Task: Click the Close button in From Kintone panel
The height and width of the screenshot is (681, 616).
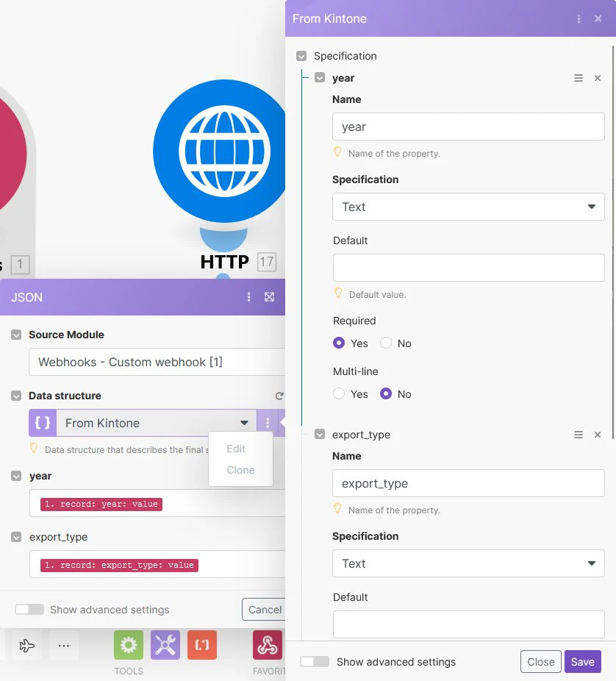Action: (541, 661)
